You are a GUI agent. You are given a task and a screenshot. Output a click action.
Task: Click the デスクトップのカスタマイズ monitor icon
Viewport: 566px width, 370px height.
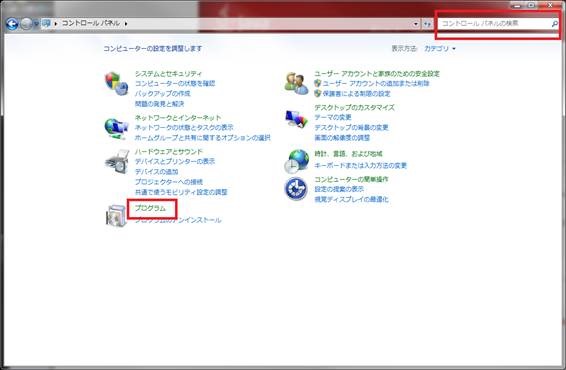click(x=296, y=118)
